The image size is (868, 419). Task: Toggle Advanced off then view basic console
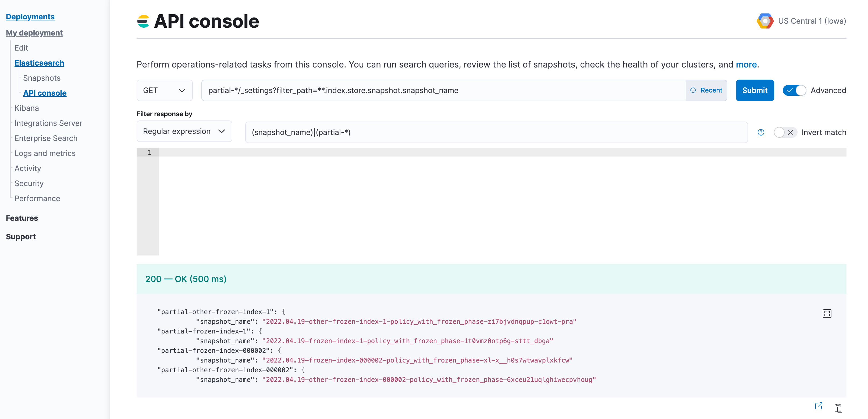coord(794,90)
